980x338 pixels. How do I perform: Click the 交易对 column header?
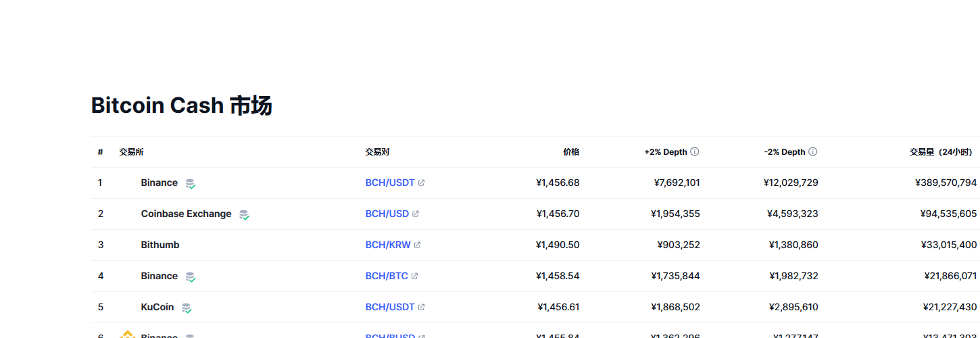click(377, 152)
